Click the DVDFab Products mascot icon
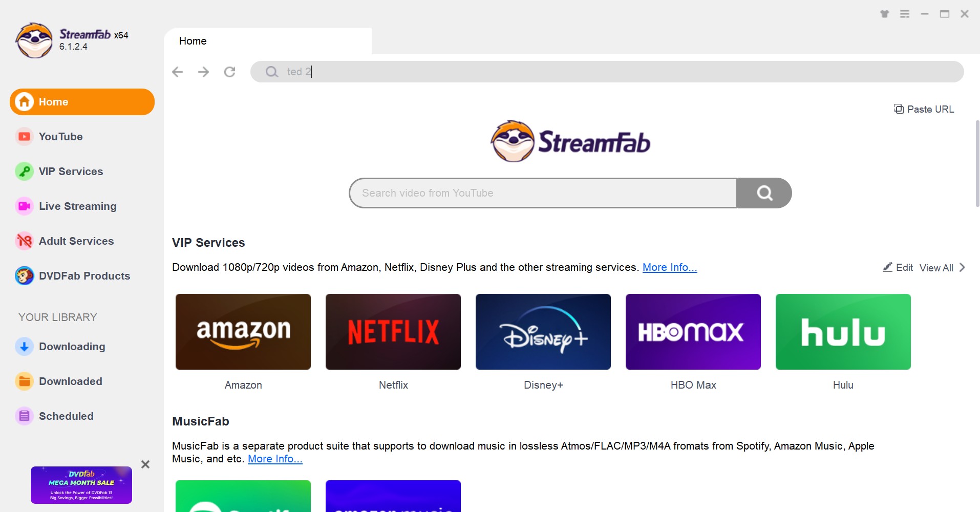This screenshot has width=980, height=512. coord(24,276)
